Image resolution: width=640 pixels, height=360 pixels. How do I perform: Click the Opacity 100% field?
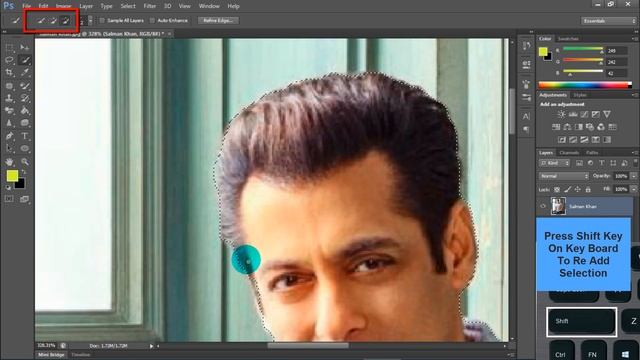(621, 176)
